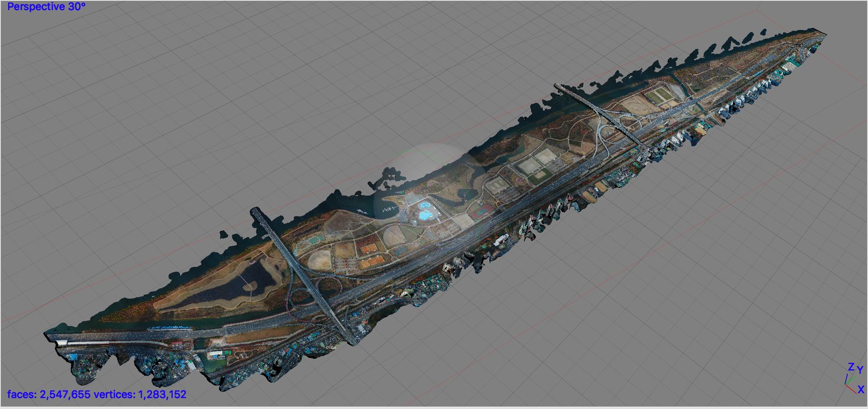
Task: Click the "faces: 2,547,655" count text
Action: (x=49, y=394)
